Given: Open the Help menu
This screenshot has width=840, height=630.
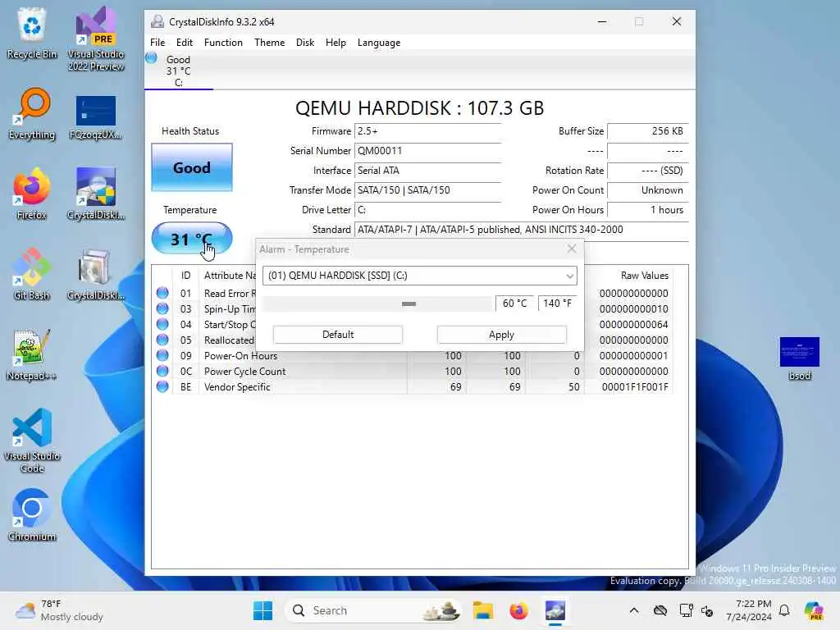Looking at the screenshot, I should pos(336,43).
